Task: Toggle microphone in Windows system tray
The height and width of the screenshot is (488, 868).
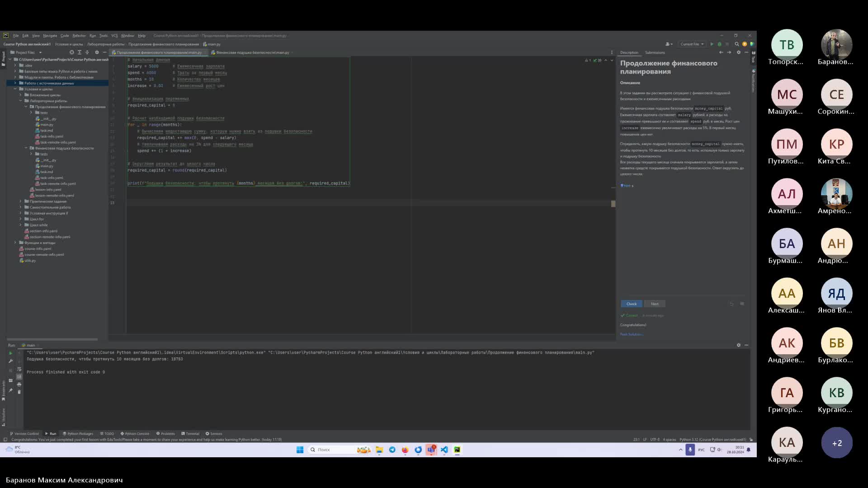Action: tap(690, 450)
